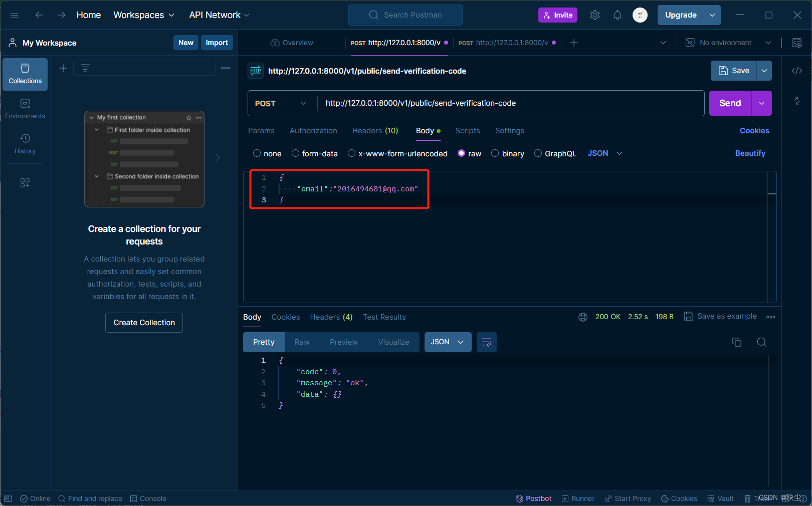Screen dimensions: 812x506
Task: Open Environments in the sidebar
Action: (x=25, y=109)
